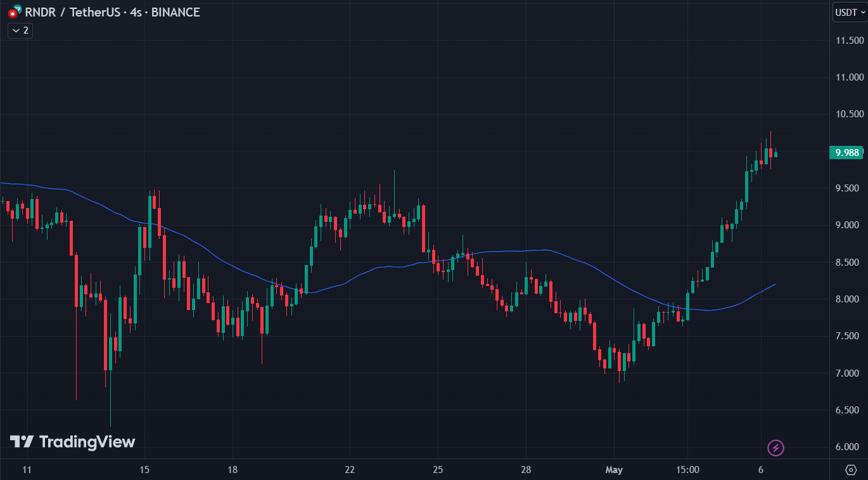
Task: Click the '15:00' label on time axis
Action: (x=687, y=470)
